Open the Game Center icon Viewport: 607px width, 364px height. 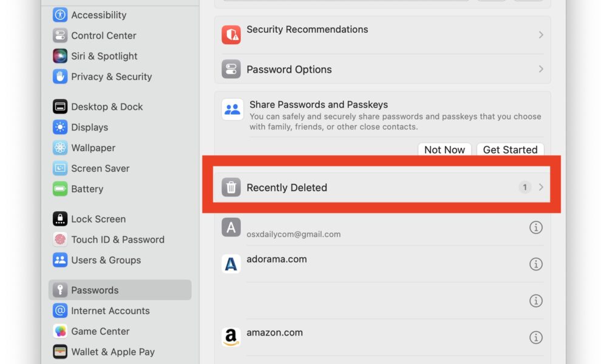point(60,331)
